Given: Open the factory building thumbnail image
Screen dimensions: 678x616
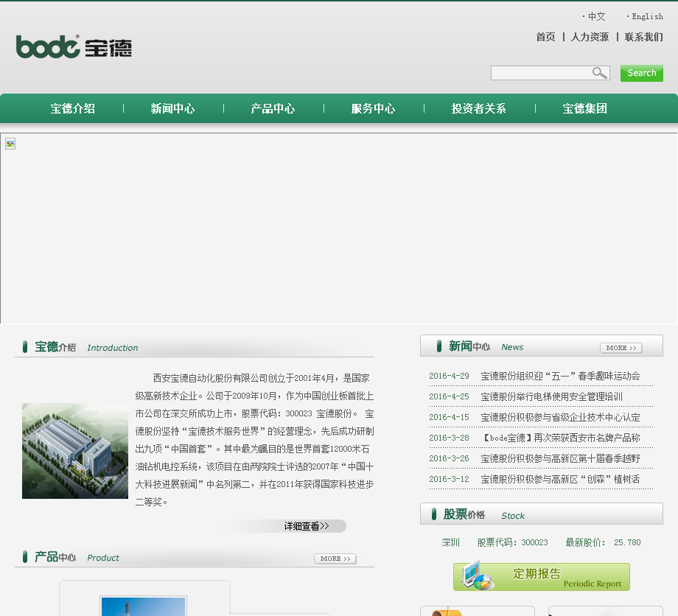Looking at the screenshot, I should [x=75, y=450].
